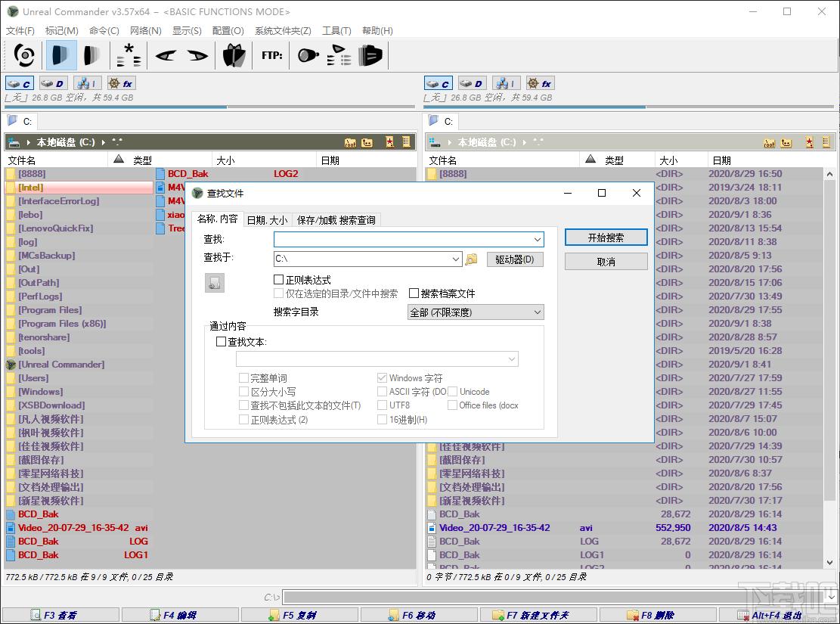840x624 pixels.
Task: Open the 查找 search term dropdown
Action: 538,239
